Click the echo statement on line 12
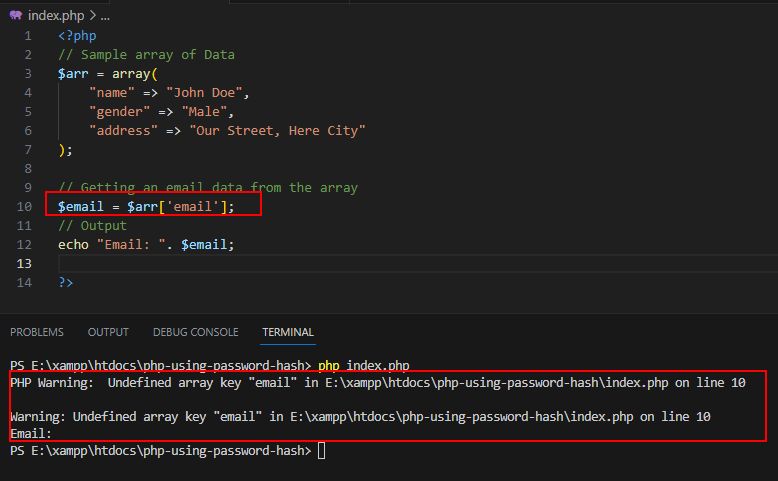Screen dimensions: 778x481 (146, 245)
